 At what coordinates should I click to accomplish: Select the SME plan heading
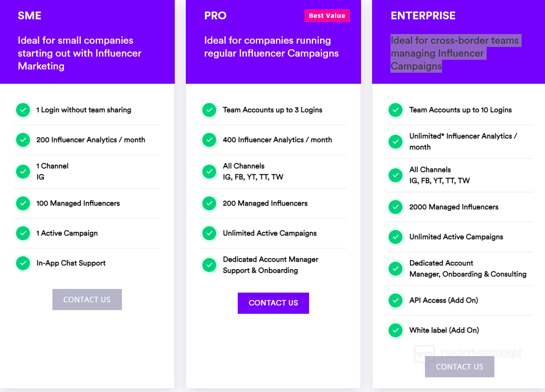29,16
